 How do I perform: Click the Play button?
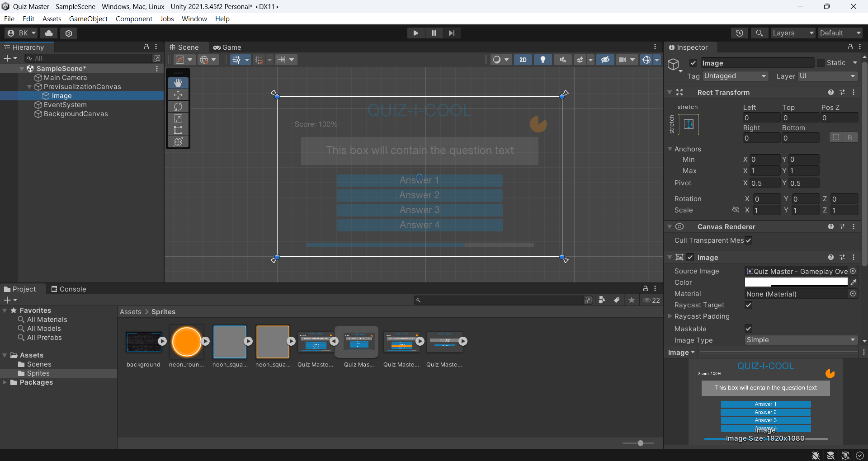[415, 33]
